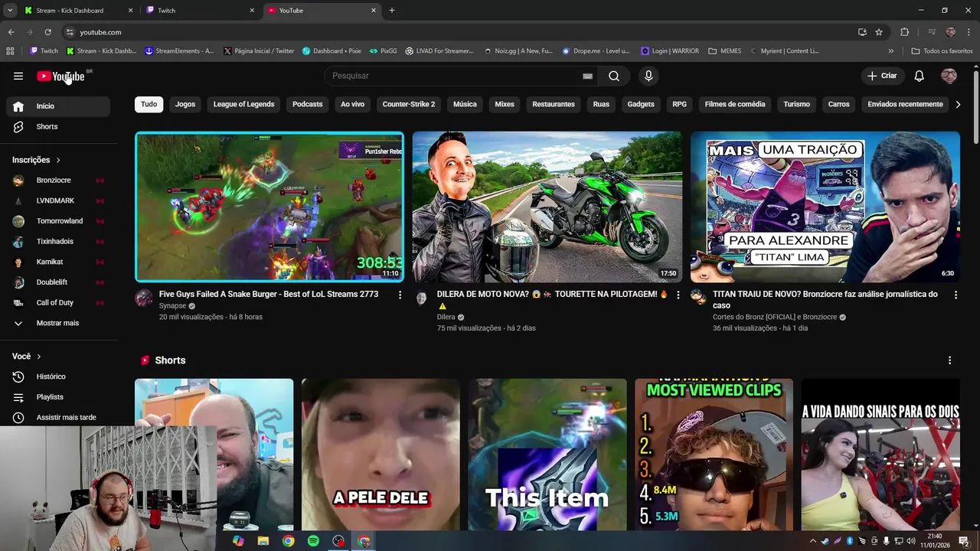Bookmark this page with star icon
This screenshot has width=980, height=551.
point(879,32)
